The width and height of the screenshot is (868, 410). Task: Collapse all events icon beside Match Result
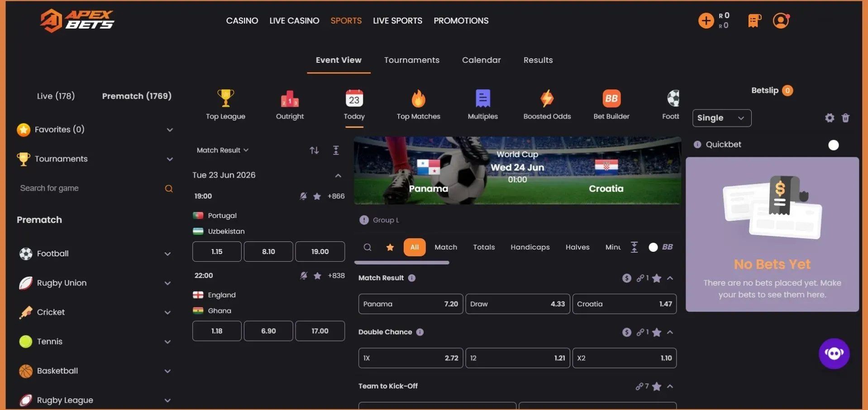336,150
